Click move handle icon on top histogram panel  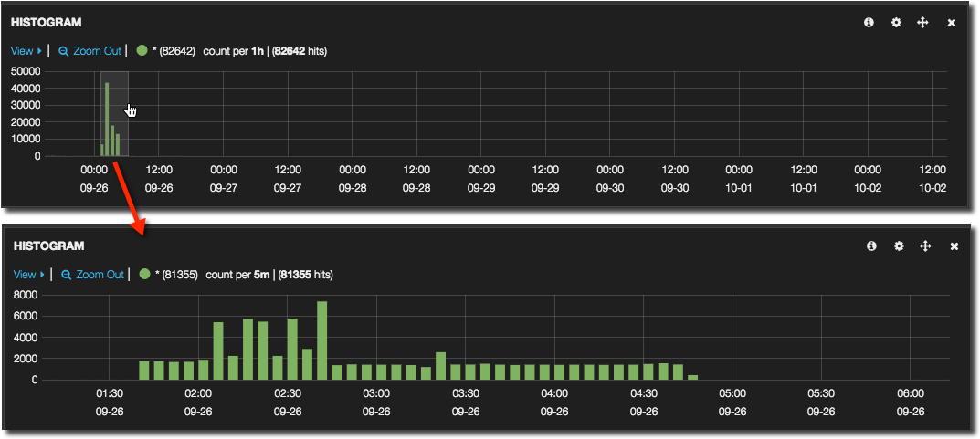(923, 23)
